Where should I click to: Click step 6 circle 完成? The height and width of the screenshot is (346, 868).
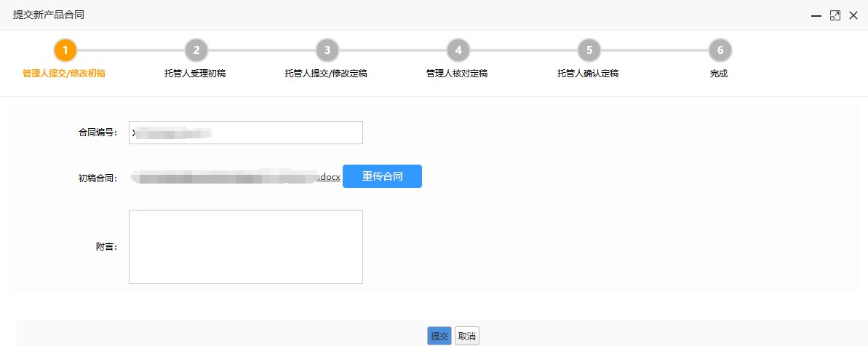coord(720,50)
